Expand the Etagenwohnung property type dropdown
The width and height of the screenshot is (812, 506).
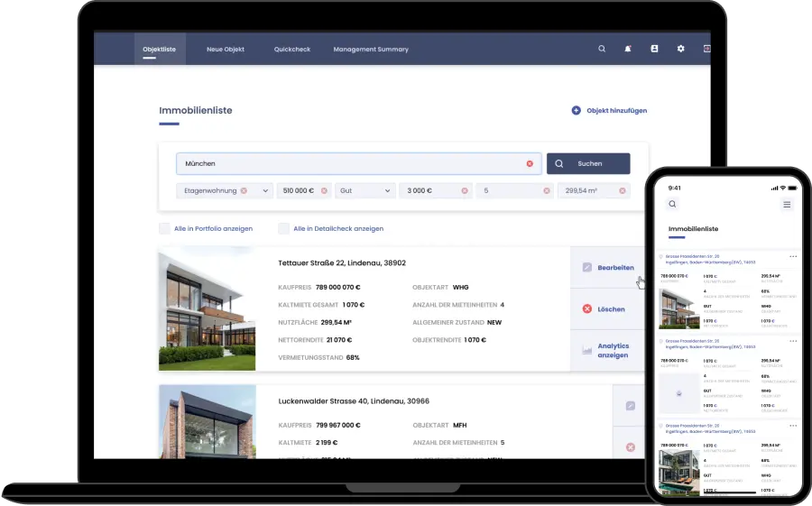point(265,190)
